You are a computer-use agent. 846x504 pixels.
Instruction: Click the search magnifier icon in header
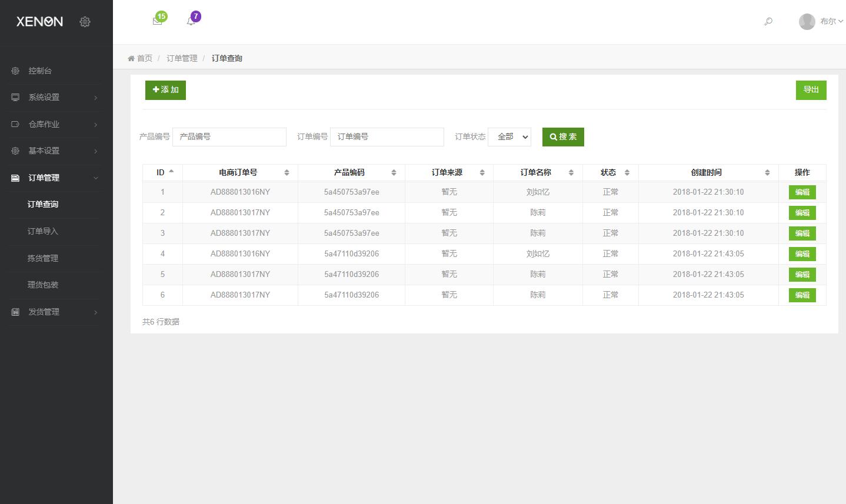pos(768,22)
